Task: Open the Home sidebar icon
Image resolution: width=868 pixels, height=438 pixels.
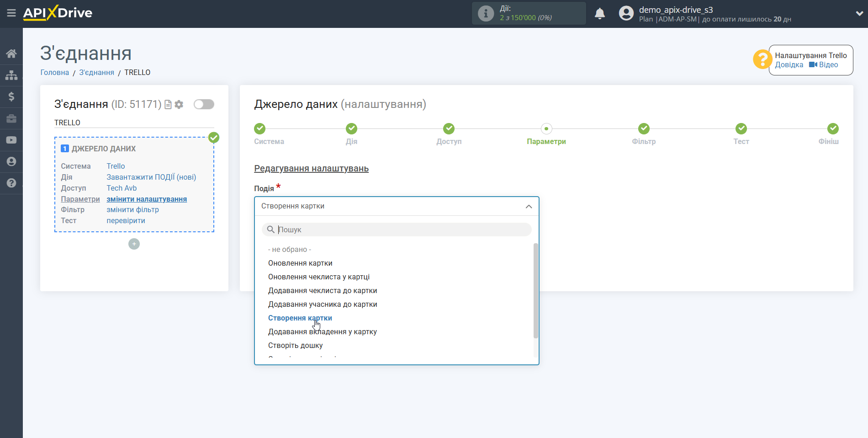Action: [x=11, y=53]
